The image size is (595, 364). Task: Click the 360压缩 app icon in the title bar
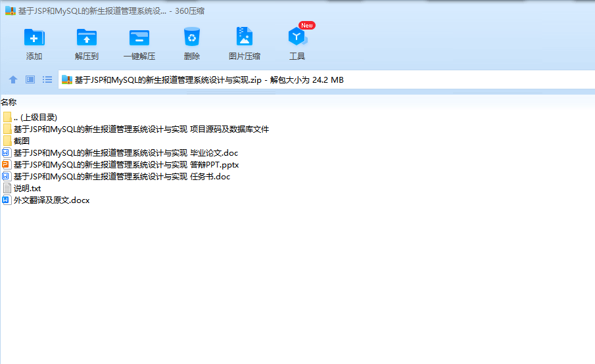pyautogui.click(x=11, y=11)
